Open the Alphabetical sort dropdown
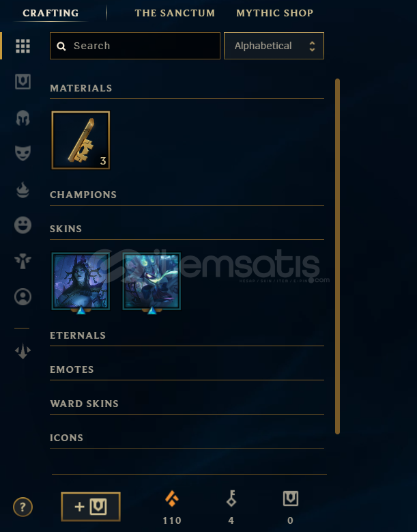Image resolution: width=417 pixels, height=532 pixels. (x=274, y=46)
